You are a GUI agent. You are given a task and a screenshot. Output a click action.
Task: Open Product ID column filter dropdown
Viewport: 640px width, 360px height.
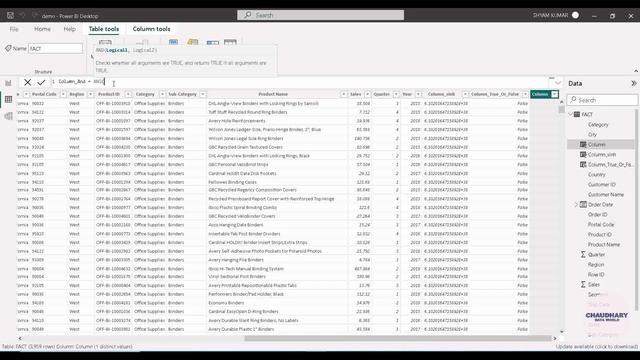pyautogui.click(x=128, y=94)
